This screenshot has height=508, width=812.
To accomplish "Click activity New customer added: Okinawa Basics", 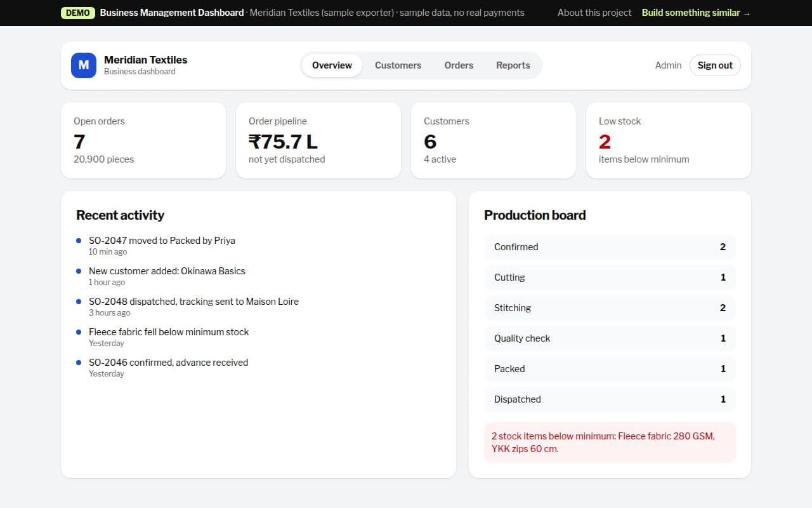I will tap(167, 271).
